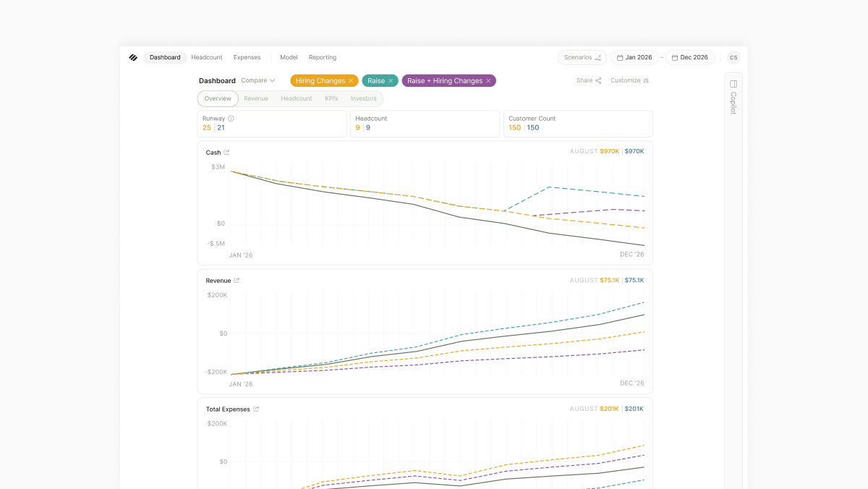Viewport: 868px width, 489px height.
Task: Open the CS user avatar menu
Action: click(733, 58)
